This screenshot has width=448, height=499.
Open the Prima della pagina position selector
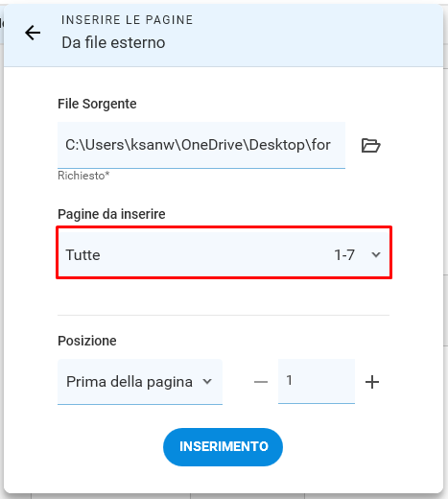tap(140, 382)
